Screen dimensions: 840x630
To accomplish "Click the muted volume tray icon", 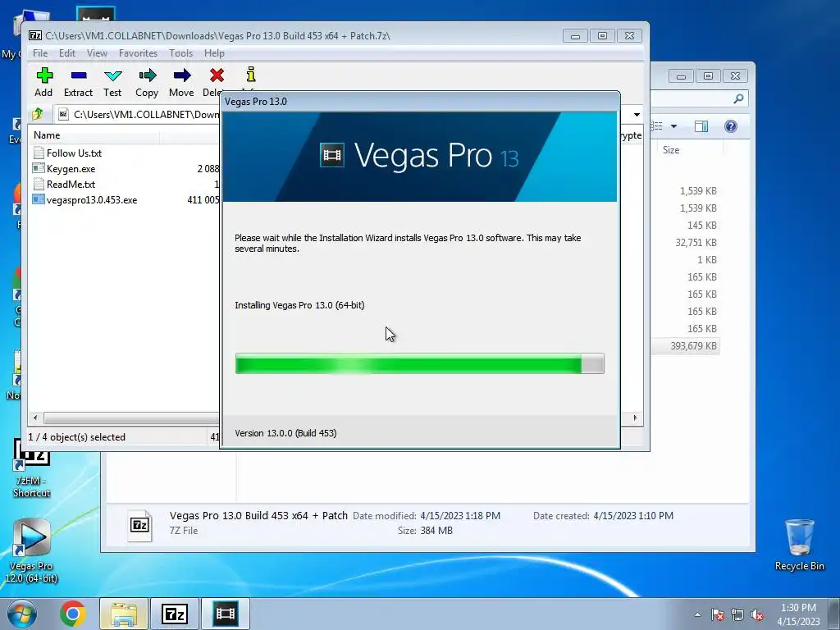I will (x=757, y=614).
